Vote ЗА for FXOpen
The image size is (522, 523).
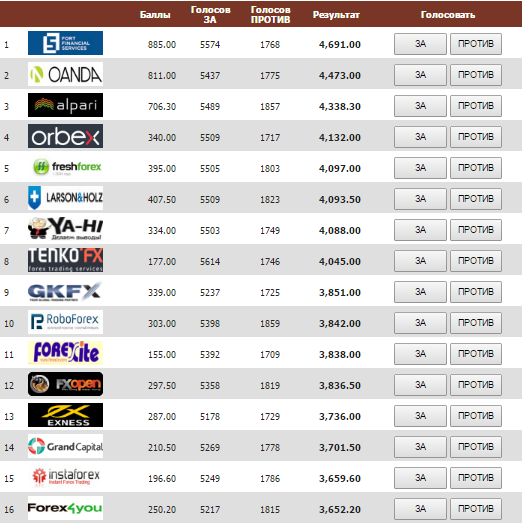pyautogui.click(x=420, y=385)
